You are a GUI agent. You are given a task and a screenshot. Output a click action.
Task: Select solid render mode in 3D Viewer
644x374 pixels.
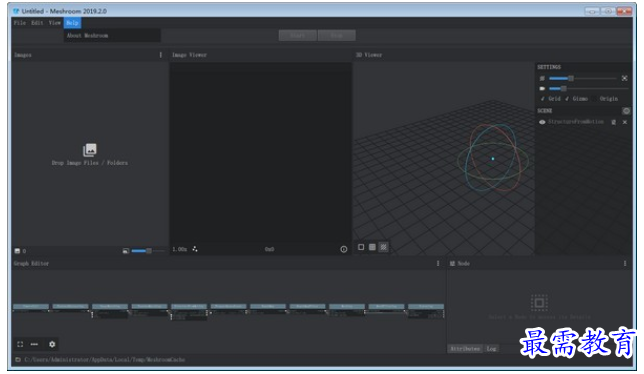[361, 247]
